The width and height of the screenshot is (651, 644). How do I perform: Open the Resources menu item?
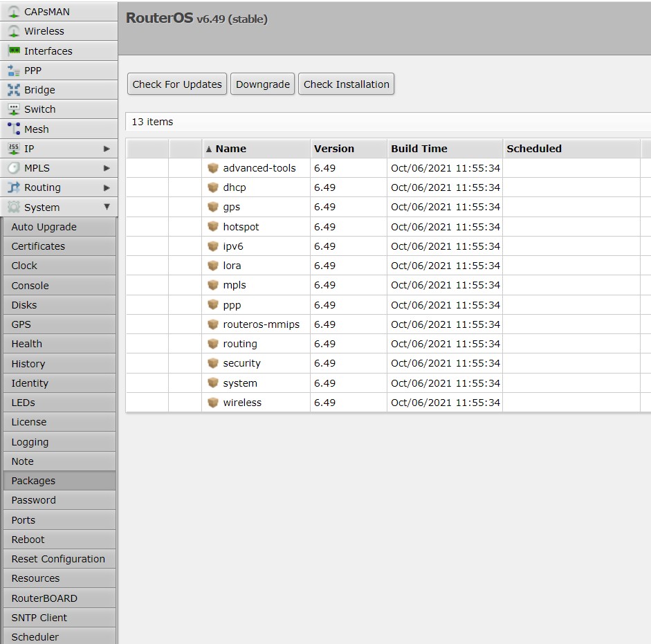(x=59, y=578)
